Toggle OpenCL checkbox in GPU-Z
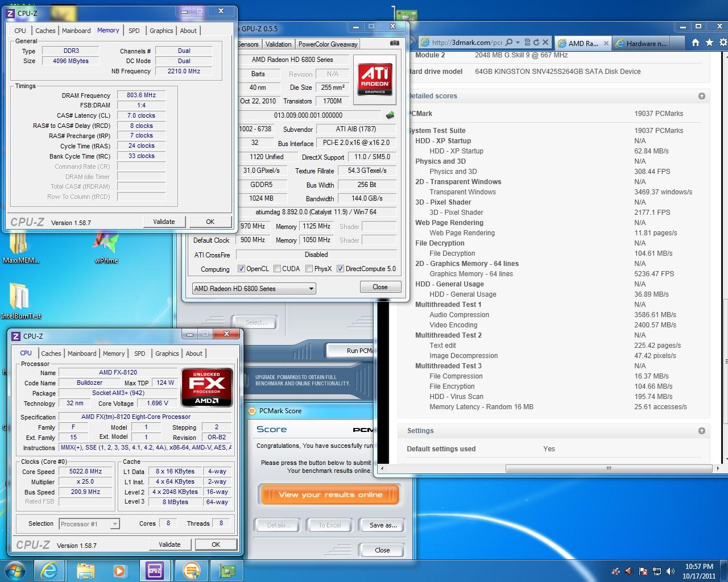728x582 pixels. 241,269
